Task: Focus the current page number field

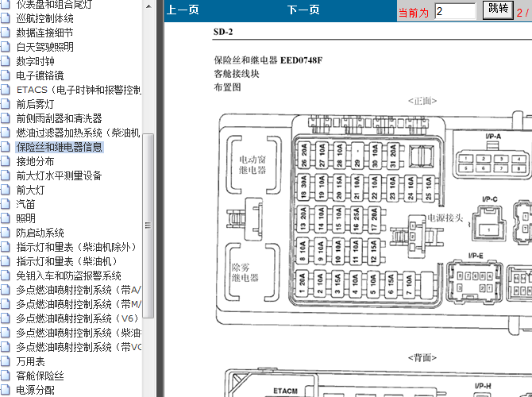Action: [455, 11]
